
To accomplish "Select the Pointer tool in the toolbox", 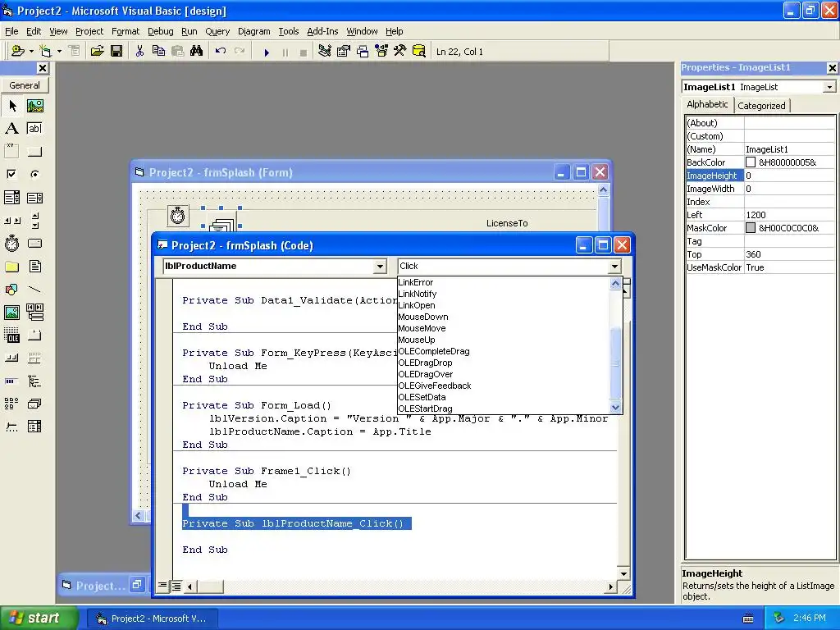I will pos(11,106).
